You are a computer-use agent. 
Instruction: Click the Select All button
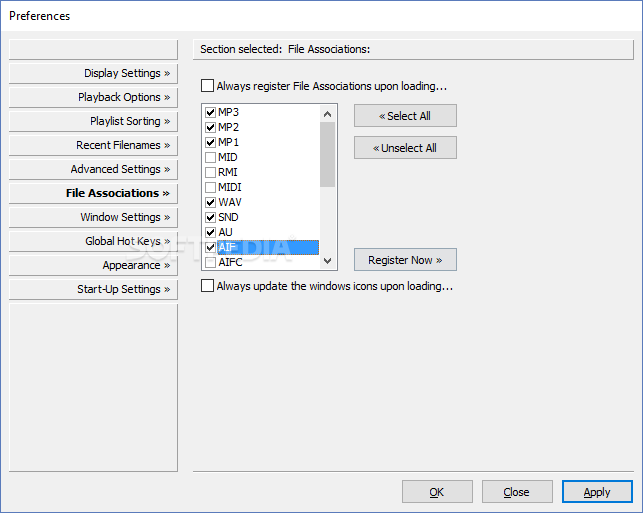(405, 116)
